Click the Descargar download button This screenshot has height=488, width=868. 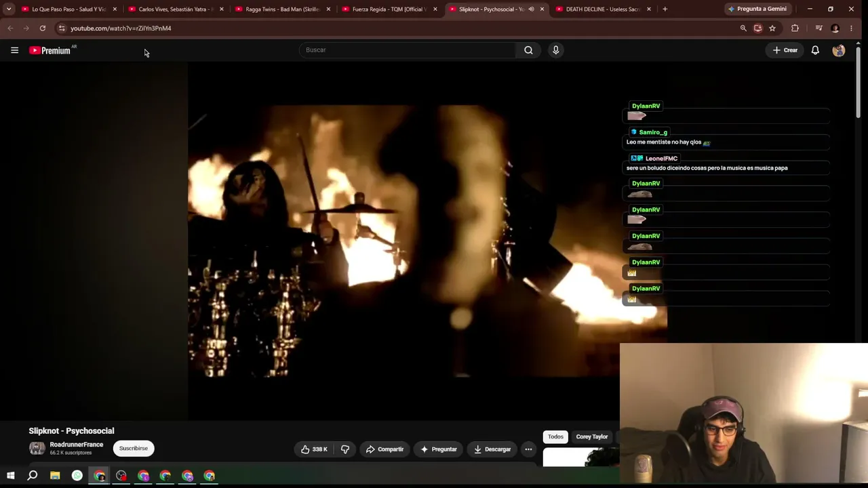tap(492, 449)
